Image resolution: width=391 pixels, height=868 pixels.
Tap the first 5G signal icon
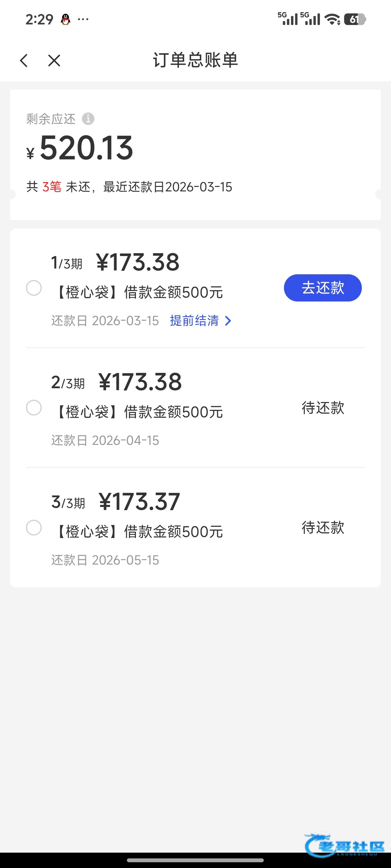tap(288, 19)
